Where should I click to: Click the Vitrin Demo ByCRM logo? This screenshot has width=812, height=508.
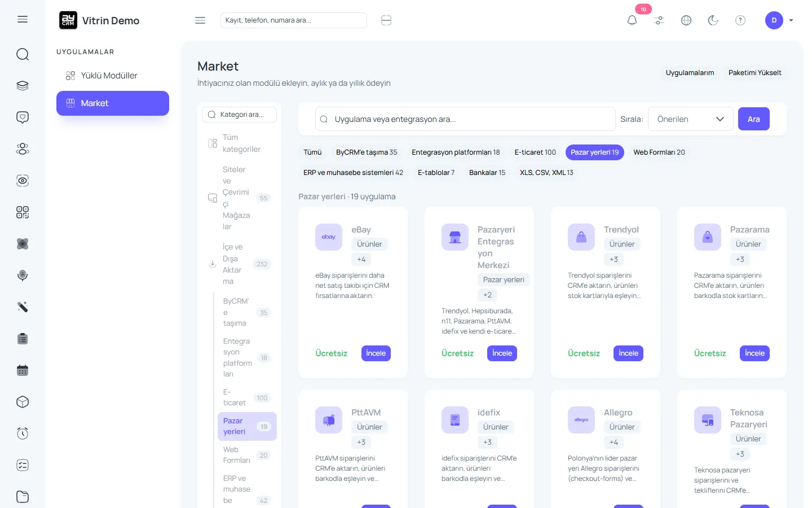pos(99,20)
